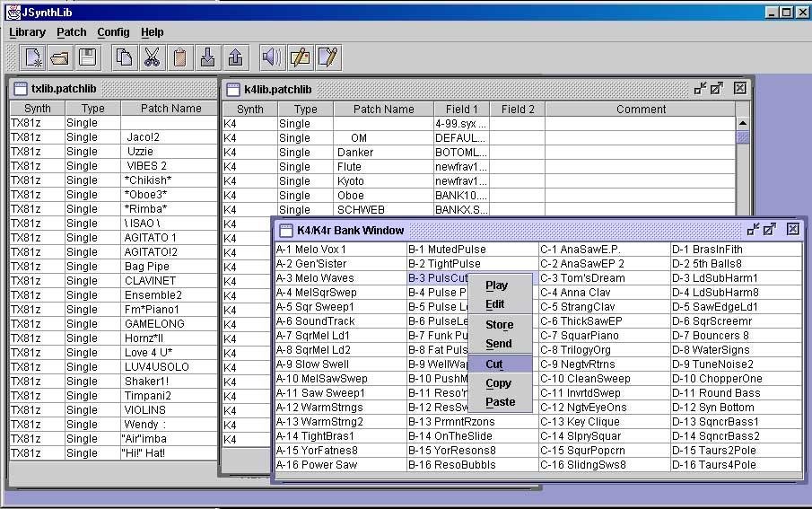
Task: Iconify the K4/K4r Bank Window
Action: point(753,229)
